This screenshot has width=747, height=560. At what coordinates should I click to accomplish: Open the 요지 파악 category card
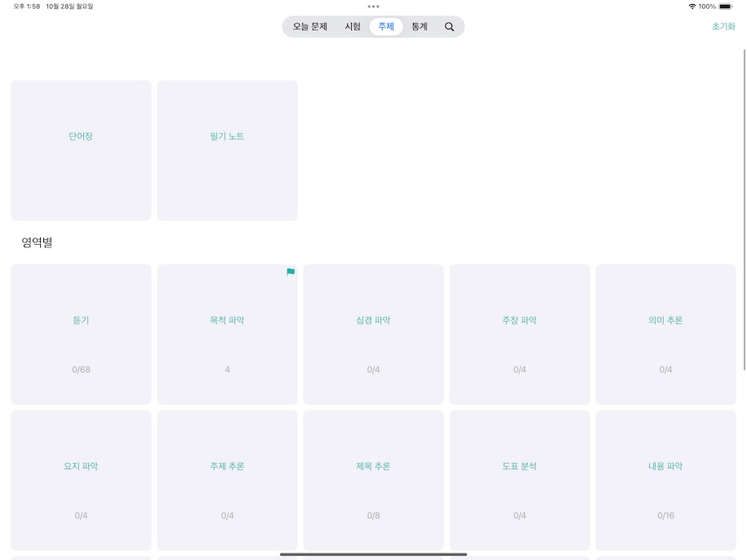81,481
